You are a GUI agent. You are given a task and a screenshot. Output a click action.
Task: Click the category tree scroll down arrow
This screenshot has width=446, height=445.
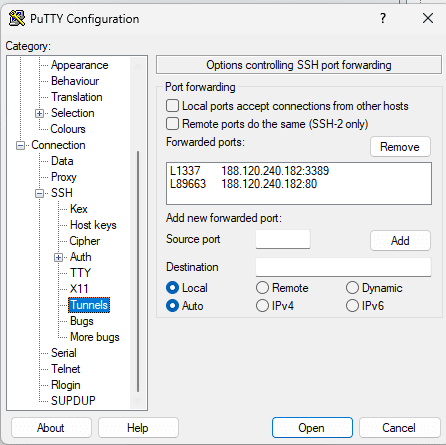(x=138, y=401)
